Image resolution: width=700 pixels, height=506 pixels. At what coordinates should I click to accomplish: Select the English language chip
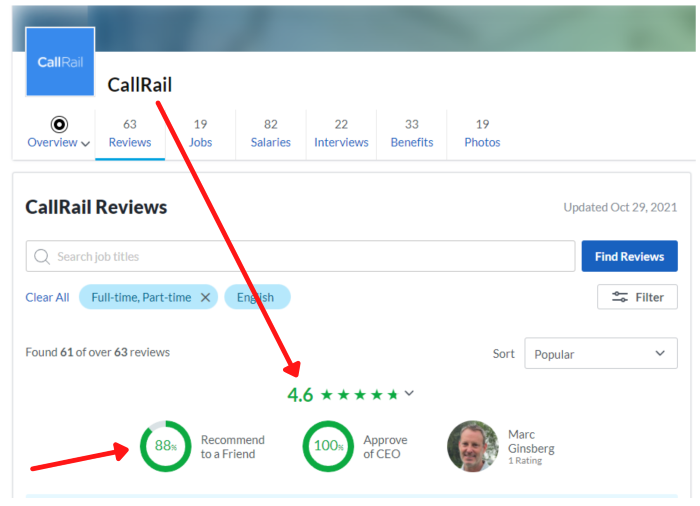pos(257,297)
